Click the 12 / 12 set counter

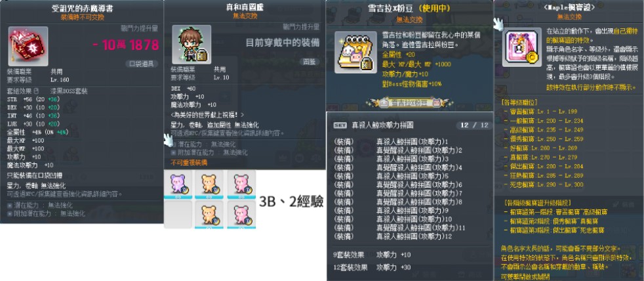click(x=473, y=125)
